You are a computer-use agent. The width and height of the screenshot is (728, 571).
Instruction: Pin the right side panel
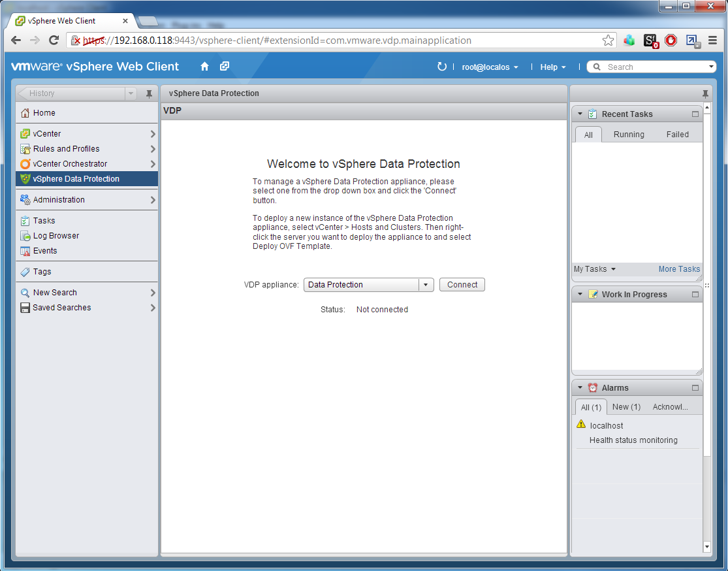pos(705,94)
